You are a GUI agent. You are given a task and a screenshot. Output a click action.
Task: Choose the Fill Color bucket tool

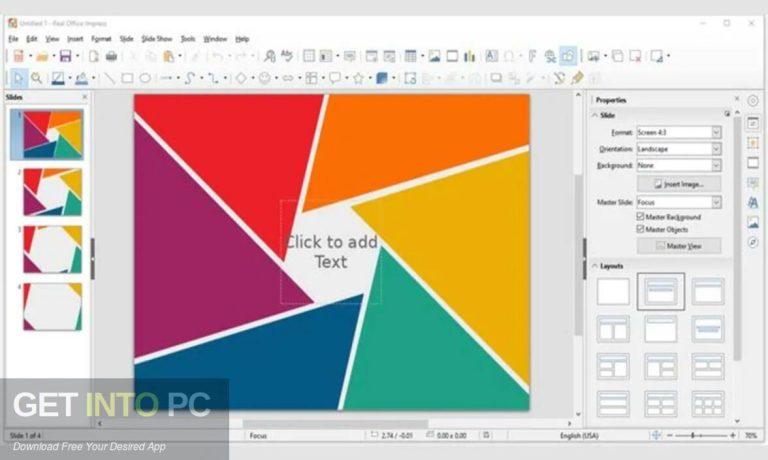tap(81, 78)
